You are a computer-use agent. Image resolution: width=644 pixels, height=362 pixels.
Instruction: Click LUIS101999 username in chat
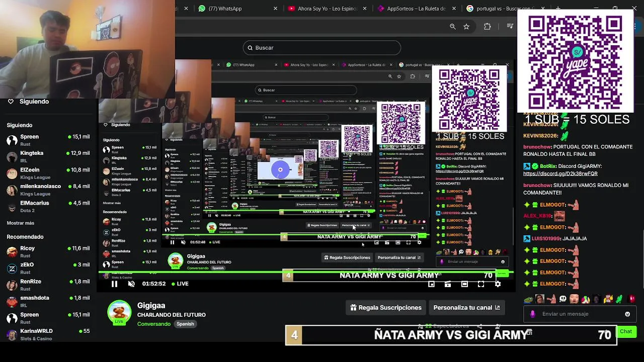coord(546,238)
